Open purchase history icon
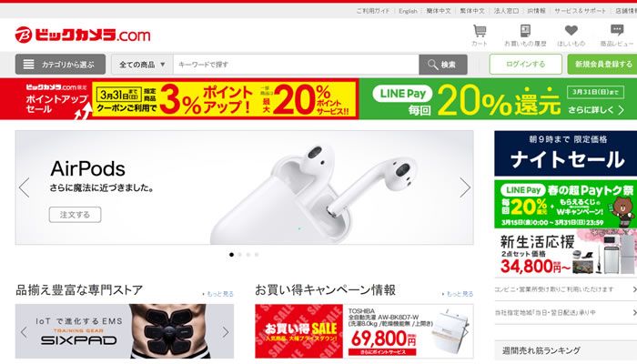 click(x=525, y=31)
